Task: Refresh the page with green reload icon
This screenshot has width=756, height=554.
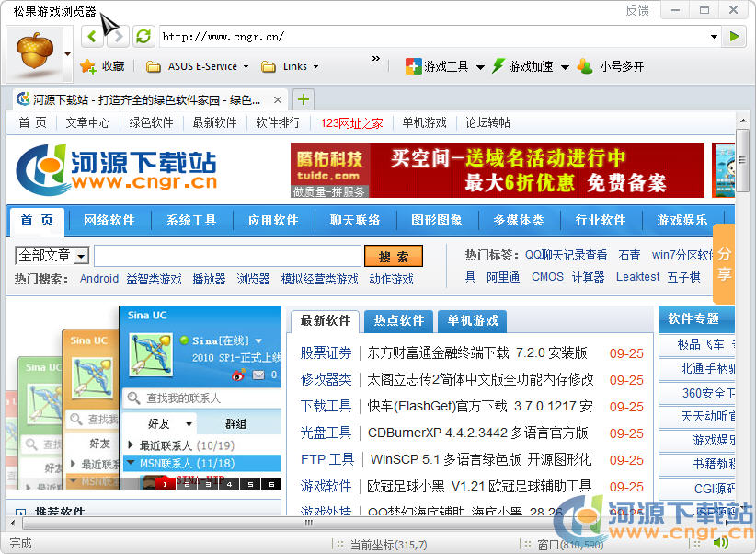Action: click(x=143, y=36)
